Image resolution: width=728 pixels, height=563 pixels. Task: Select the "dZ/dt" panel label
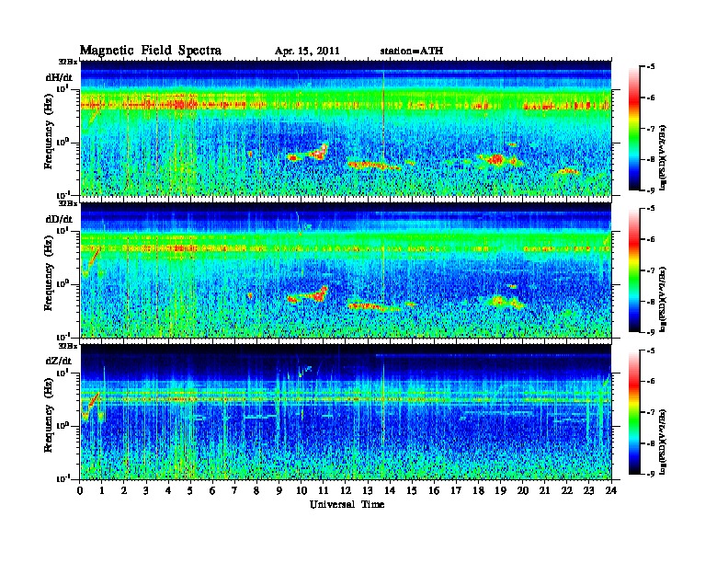(59, 361)
